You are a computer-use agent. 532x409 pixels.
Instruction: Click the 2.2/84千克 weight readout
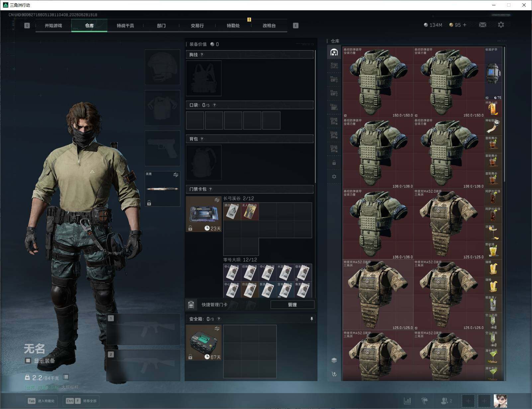tap(45, 378)
